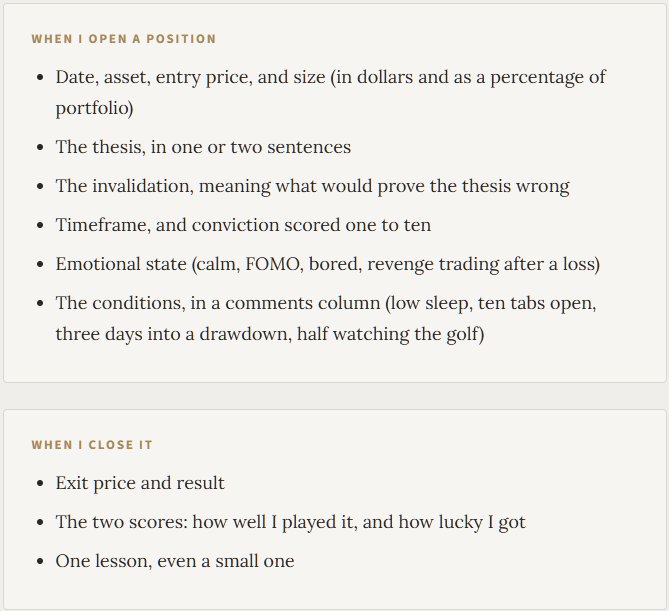Image resolution: width=669 pixels, height=611 pixels.
Task: Click the bullet before 'The two scores'
Action: coord(41,523)
